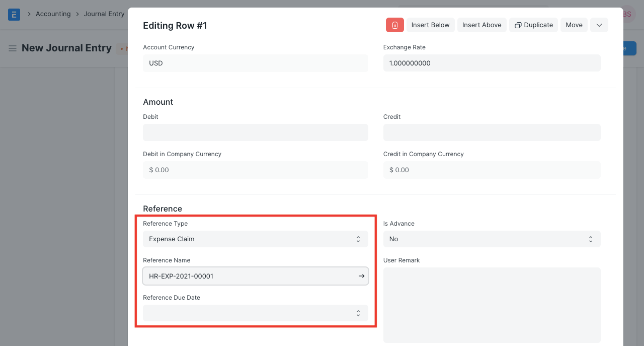The image size is (644, 346).
Task: Go to Journal Entry breadcrumb
Action: tap(104, 14)
